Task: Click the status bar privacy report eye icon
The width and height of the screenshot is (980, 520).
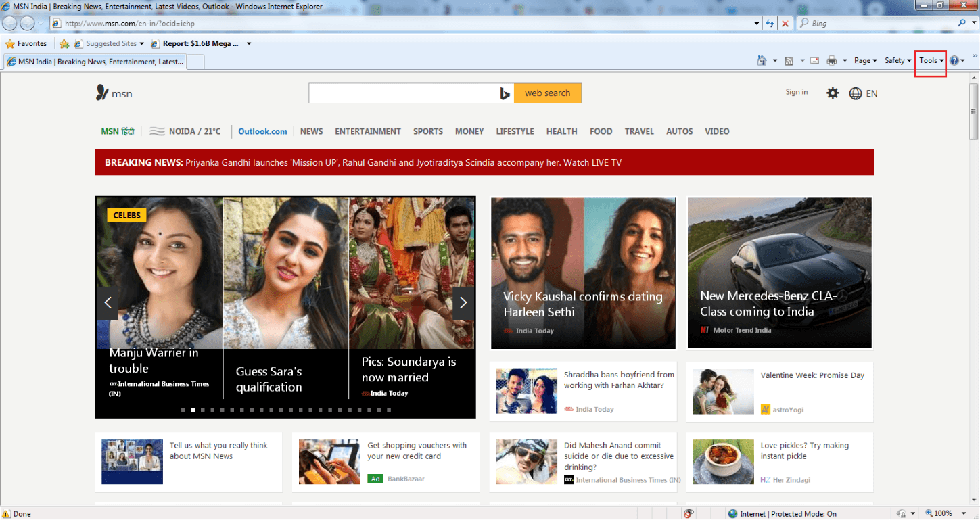Action: 689,514
